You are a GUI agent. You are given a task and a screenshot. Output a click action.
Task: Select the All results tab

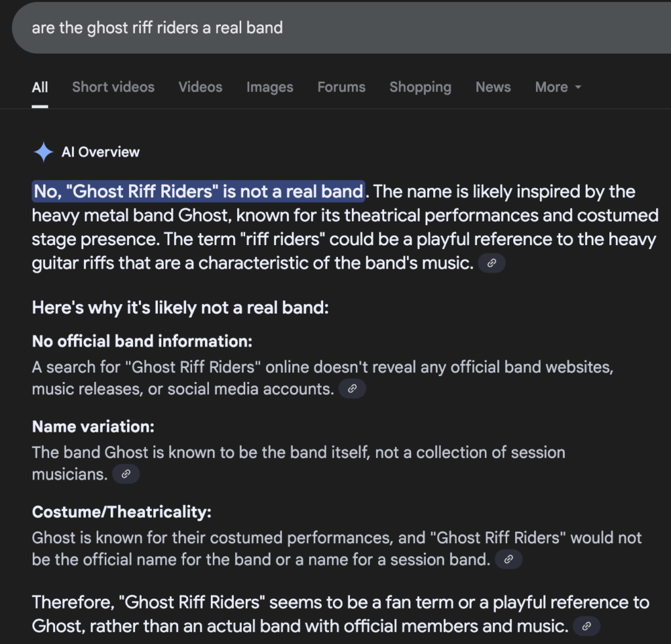pyautogui.click(x=40, y=87)
